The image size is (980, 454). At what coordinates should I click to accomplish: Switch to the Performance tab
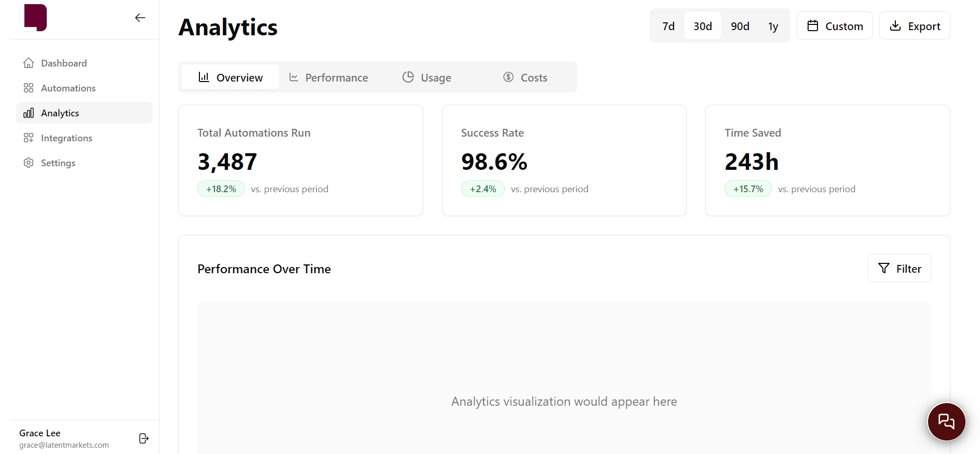328,77
